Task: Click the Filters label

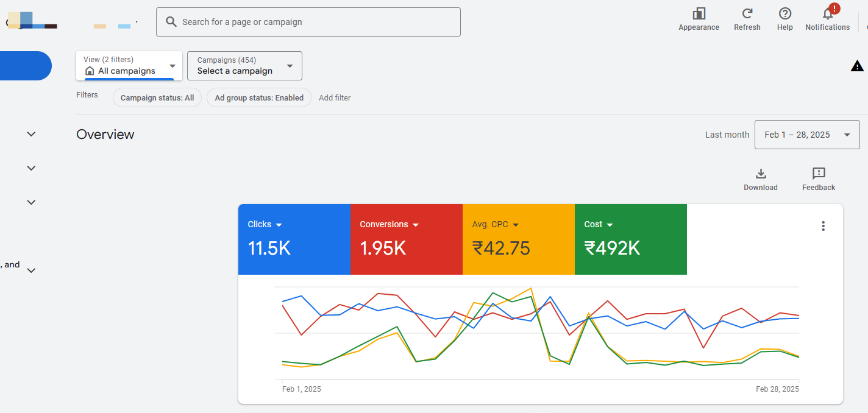Action: point(87,95)
